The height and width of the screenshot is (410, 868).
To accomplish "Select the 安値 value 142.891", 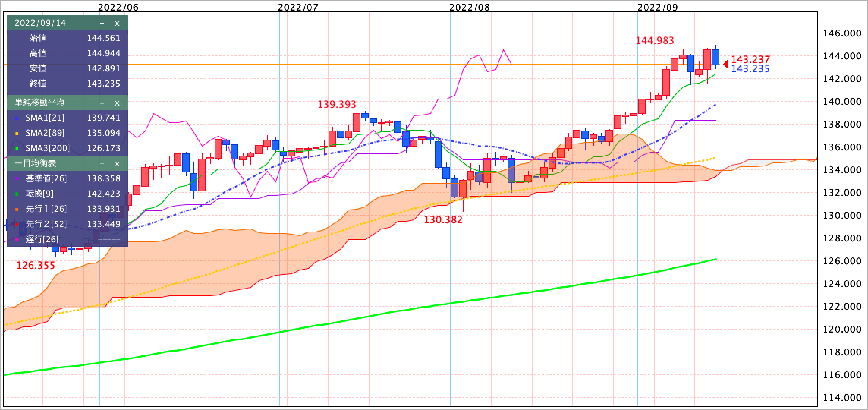I will tap(104, 68).
